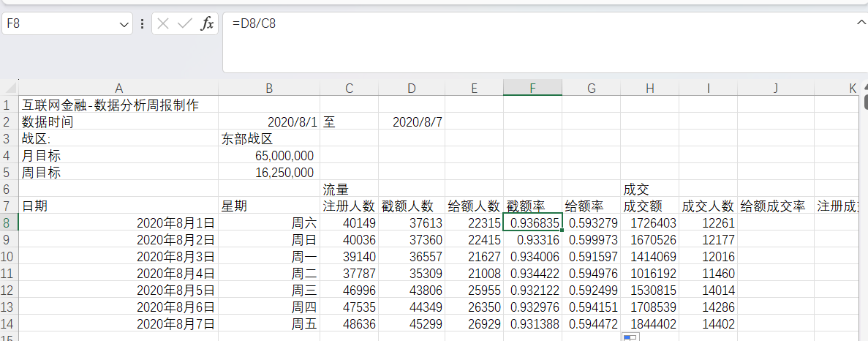Image resolution: width=868 pixels, height=341 pixels.
Task: Open the Name Box dropdown arrow
Action: (x=124, y=24)
